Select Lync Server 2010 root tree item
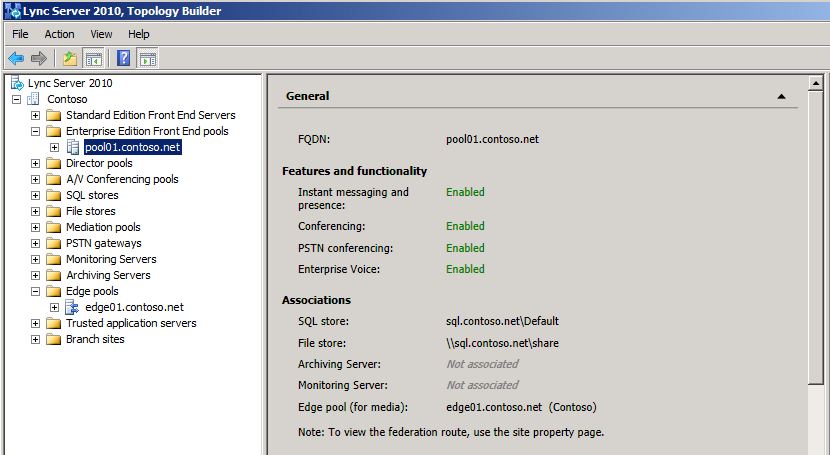This screenshot has width=830, height=455. pyautogui.click(x=70, y=83)
